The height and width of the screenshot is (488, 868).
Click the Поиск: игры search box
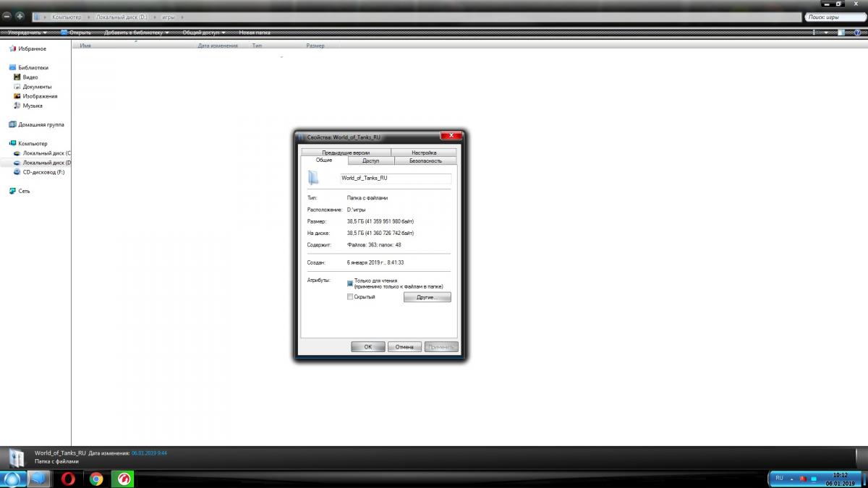pos(835,16)
